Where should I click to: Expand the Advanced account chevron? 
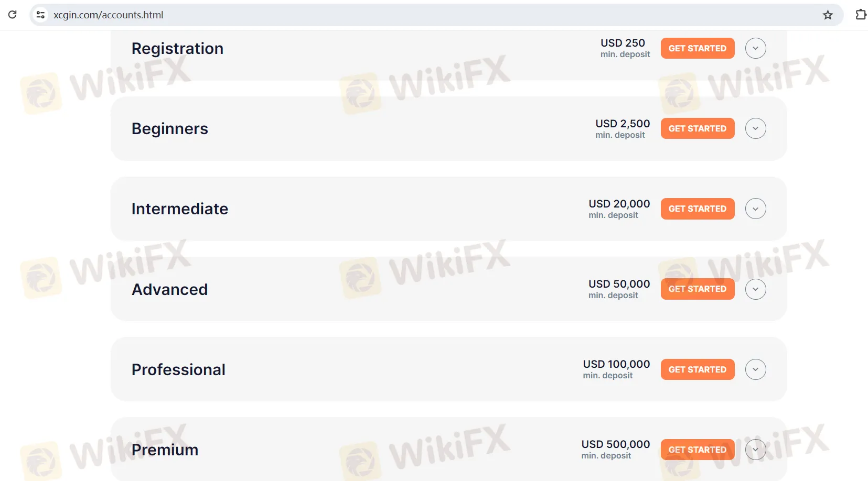(755, 289)
